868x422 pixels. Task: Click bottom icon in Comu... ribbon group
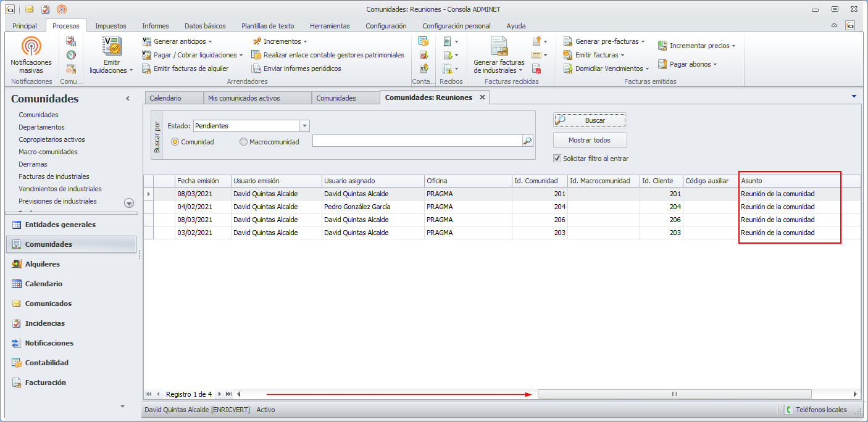pyautogui.click(x=71, y=69)
